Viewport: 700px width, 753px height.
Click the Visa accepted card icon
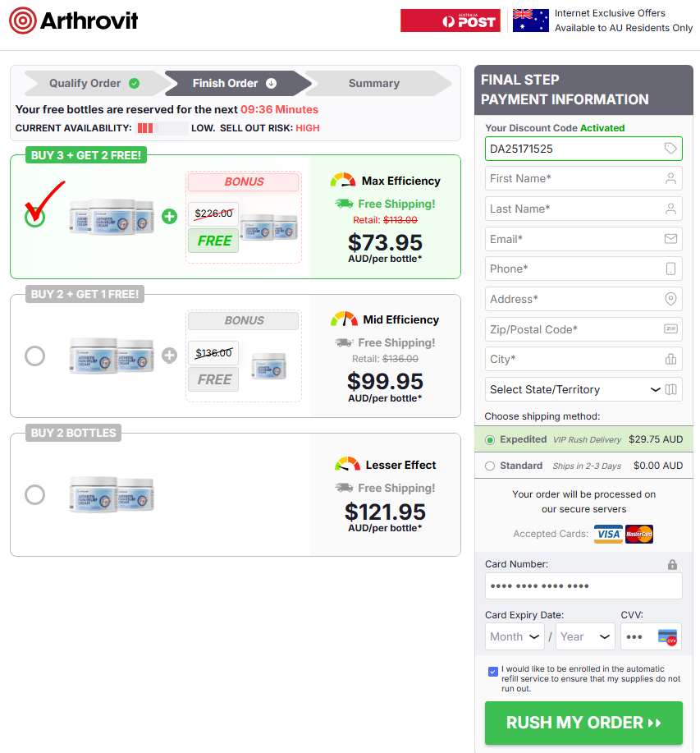607,534
